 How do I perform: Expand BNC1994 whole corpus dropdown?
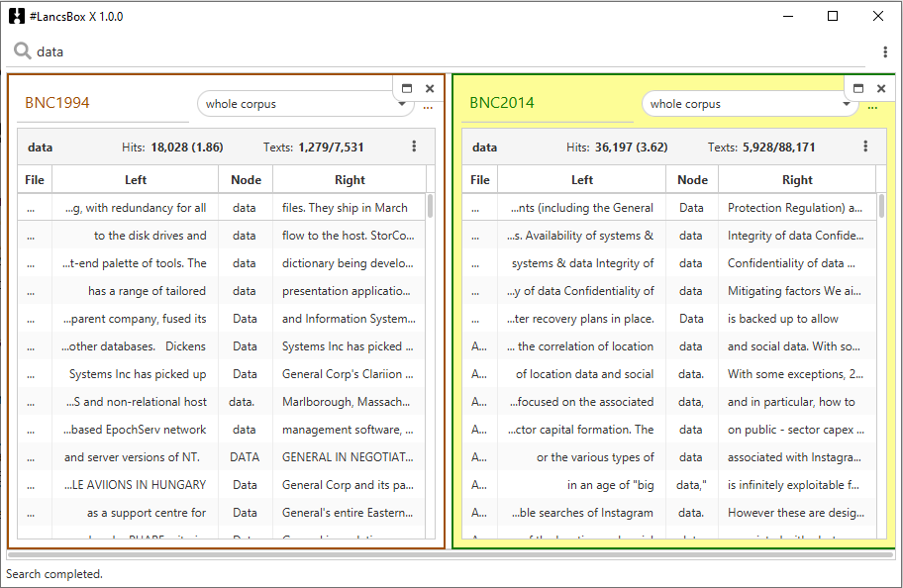point(402,104)
